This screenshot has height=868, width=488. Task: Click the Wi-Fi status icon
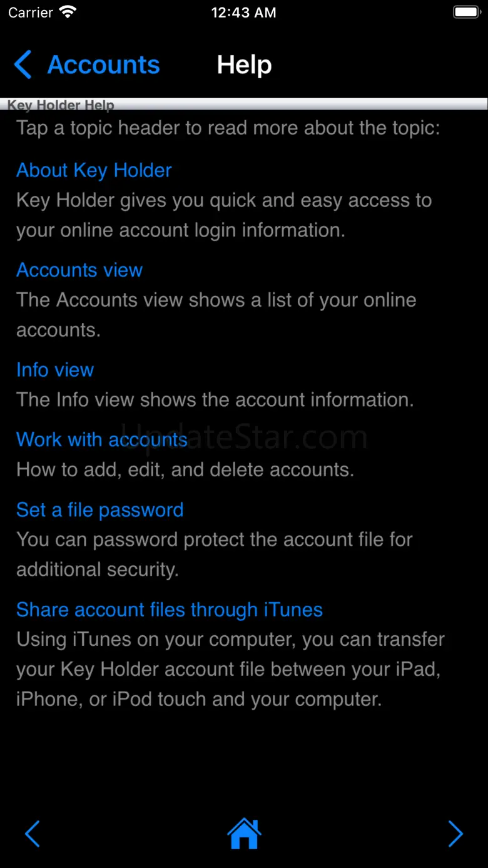tap(68, 13)
